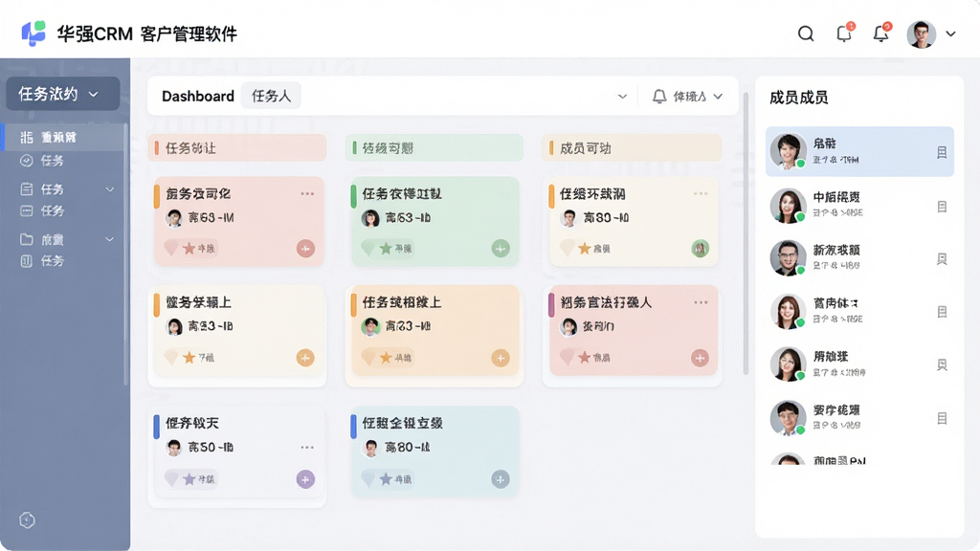
Task: Expand the sidebar folder item chevron
Action: [110, 239]
